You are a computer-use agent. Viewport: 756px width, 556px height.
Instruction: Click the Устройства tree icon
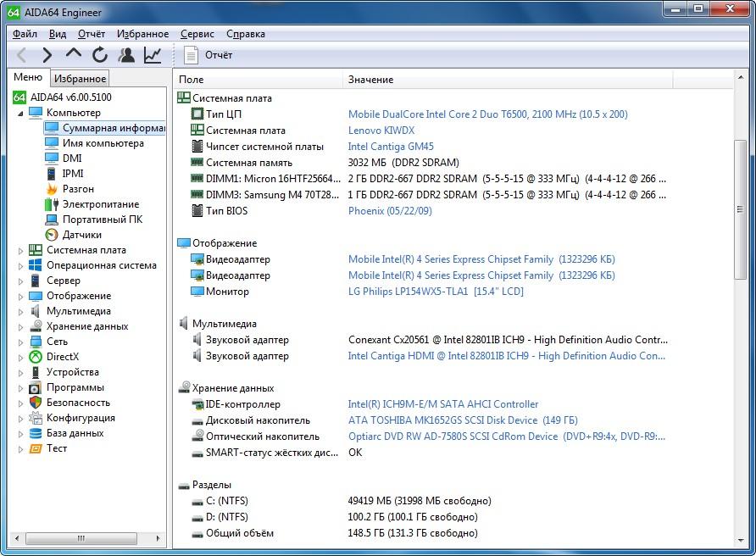36,372
